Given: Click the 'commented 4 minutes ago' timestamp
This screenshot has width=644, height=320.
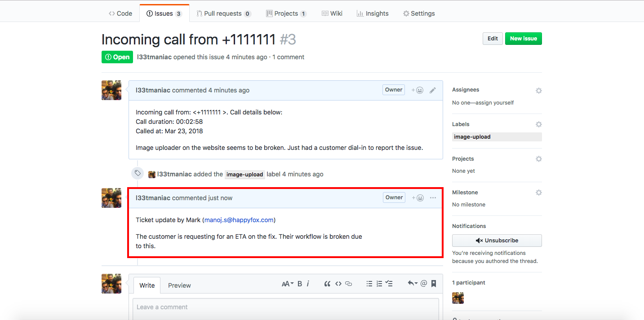Looking at the screenshot, I should tap(211, 90).
